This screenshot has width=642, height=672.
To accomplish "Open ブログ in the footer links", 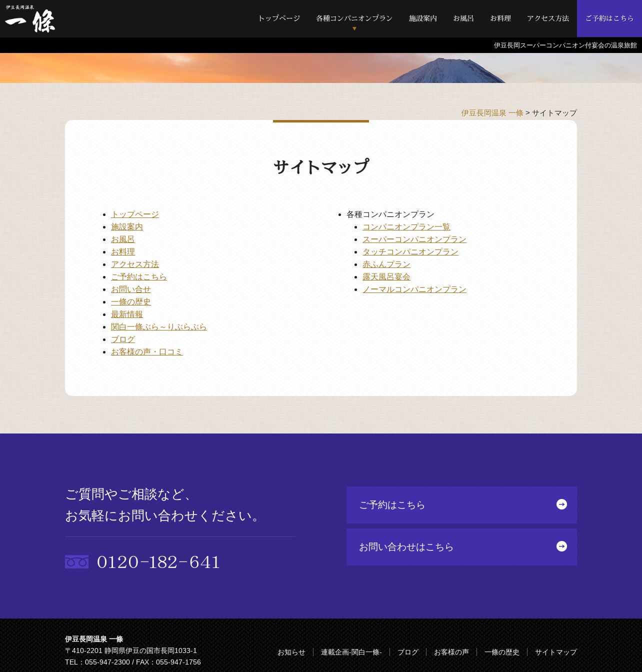I will (x=408, y=652).
